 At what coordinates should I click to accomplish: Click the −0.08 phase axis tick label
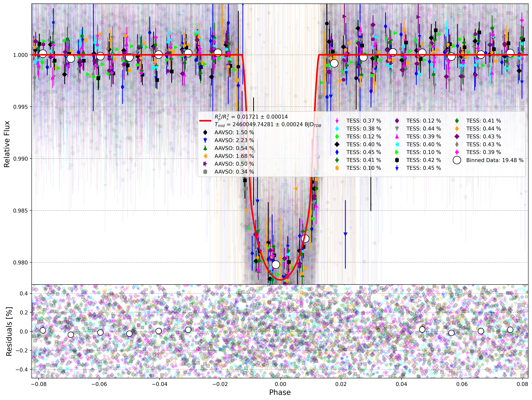39,384
